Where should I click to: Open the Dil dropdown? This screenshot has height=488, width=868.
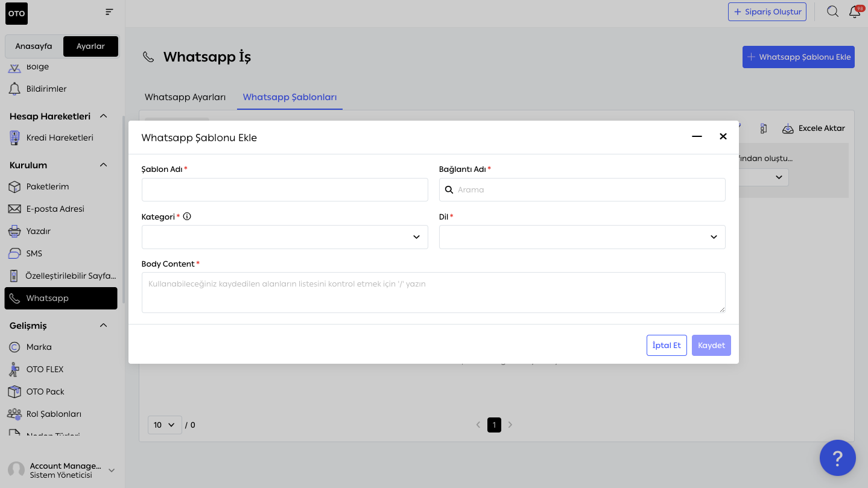(582, 237)
